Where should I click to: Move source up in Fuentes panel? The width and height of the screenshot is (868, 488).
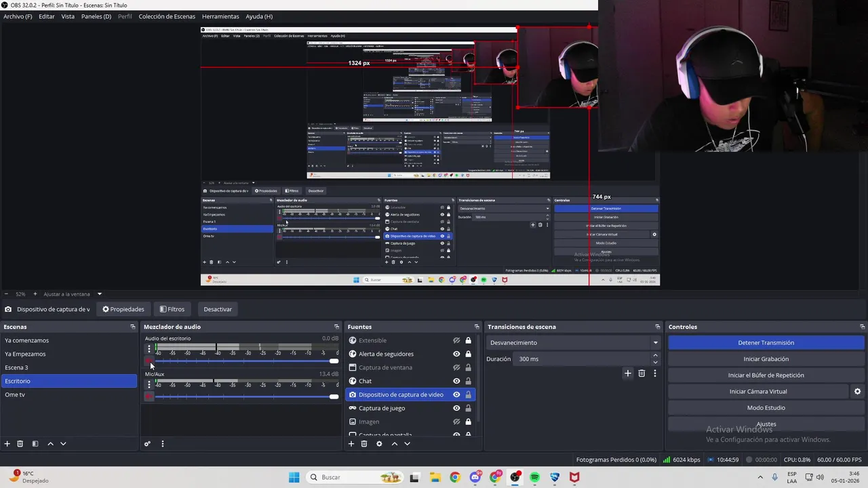(x=394, y=444)
